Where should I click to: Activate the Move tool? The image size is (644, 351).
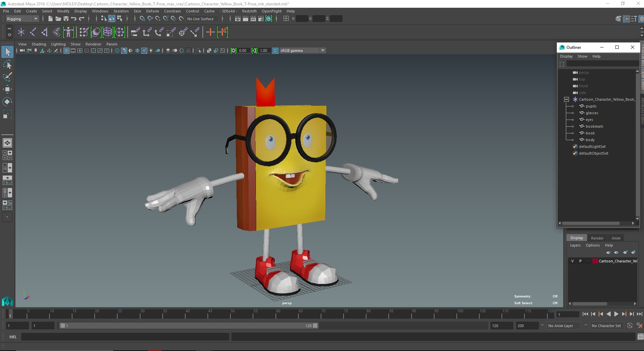(7, 89)
